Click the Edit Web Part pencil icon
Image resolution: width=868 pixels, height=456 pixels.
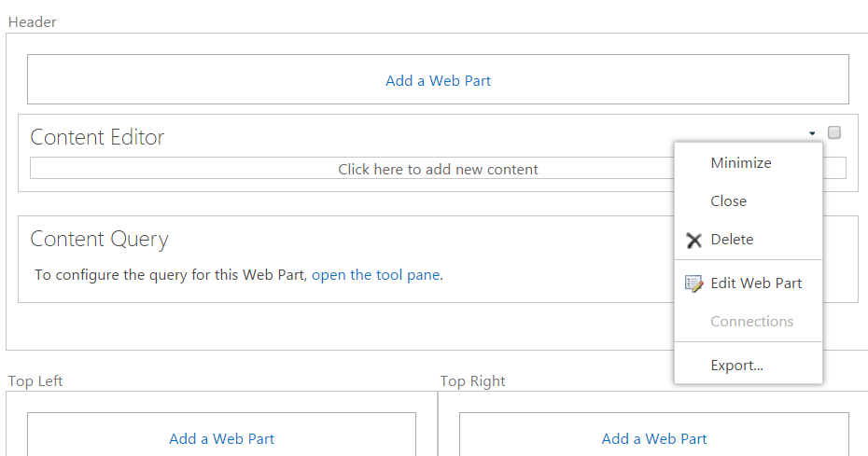[x=693, y=283]
